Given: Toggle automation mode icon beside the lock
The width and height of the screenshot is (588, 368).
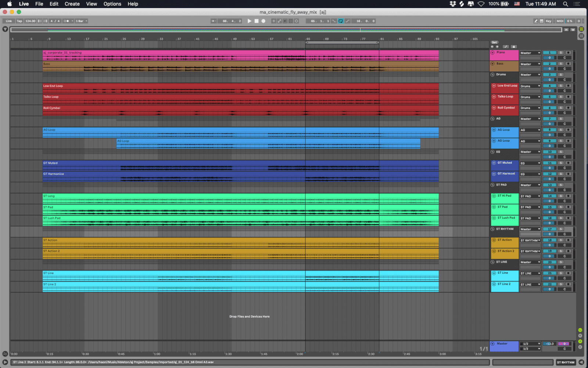Looking at the screenshot, I should (x=506, y=47).
